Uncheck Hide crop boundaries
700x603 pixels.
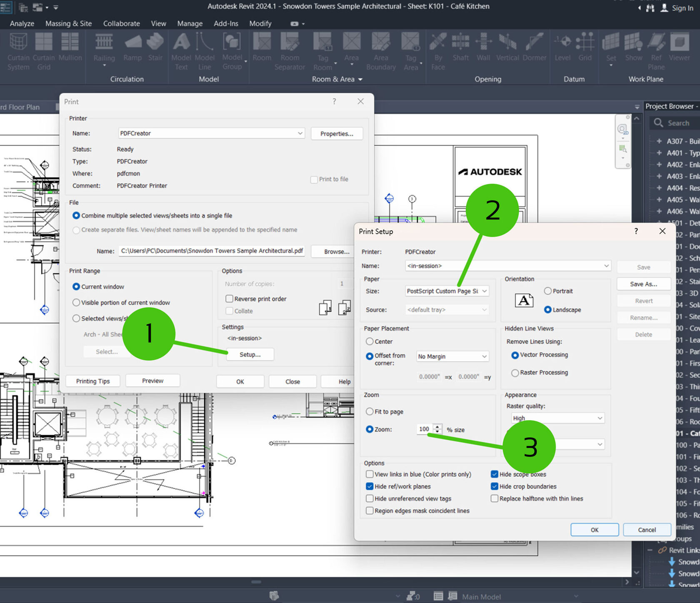[x=495, y=486]
